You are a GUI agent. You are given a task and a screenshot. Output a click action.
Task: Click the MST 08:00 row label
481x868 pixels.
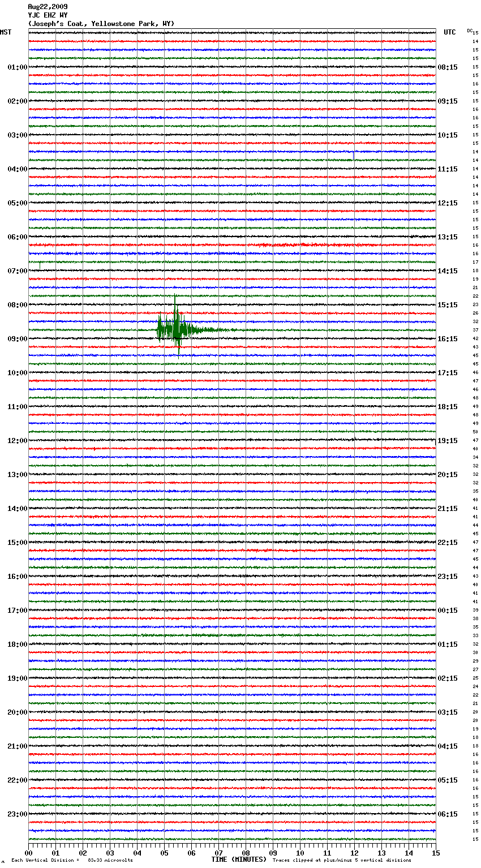tap(18, 305)
